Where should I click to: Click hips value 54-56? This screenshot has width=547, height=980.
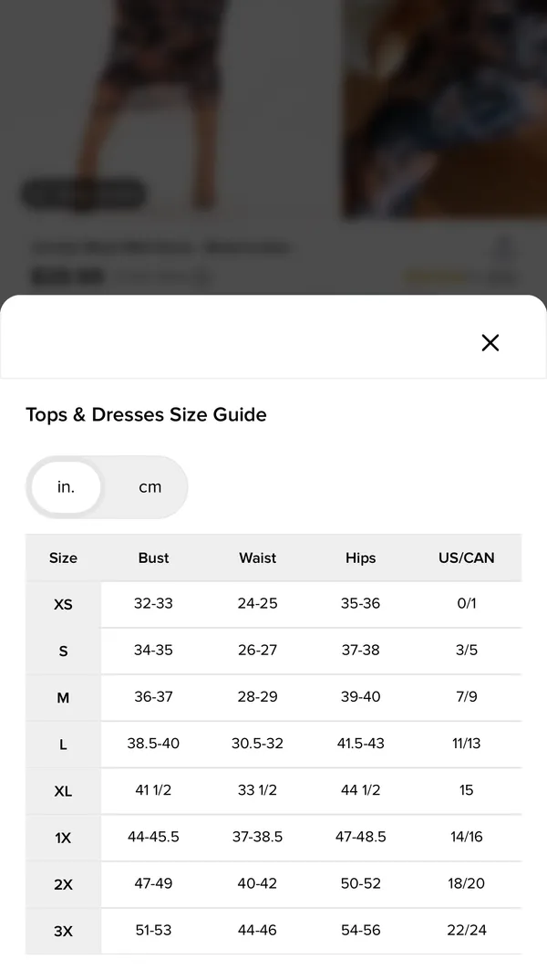361,930
